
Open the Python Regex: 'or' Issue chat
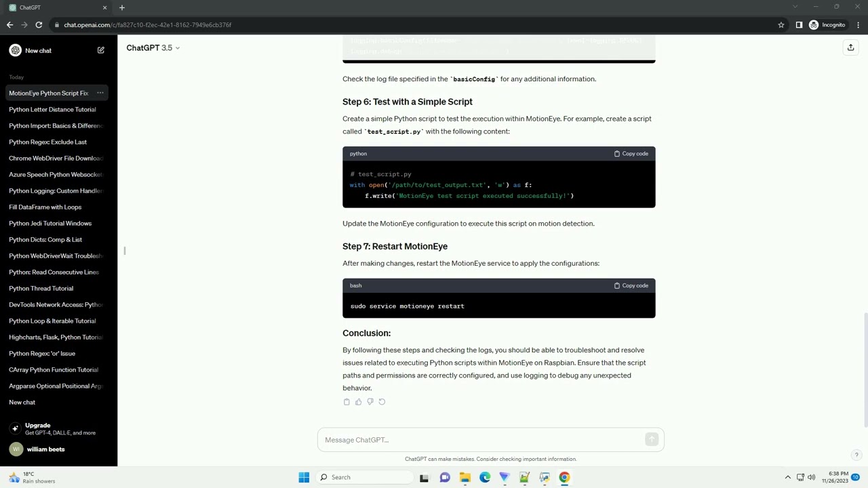tap(58, 353)
